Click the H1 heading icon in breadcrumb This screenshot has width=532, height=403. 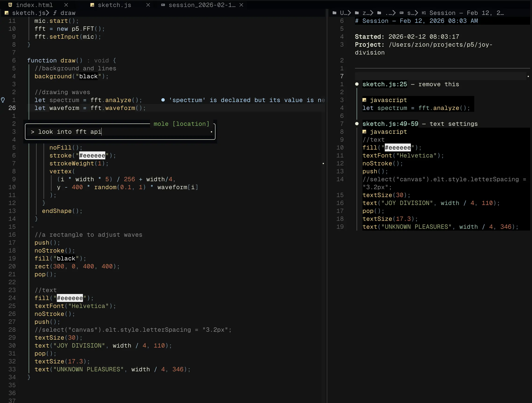click(x=424, y=13)
